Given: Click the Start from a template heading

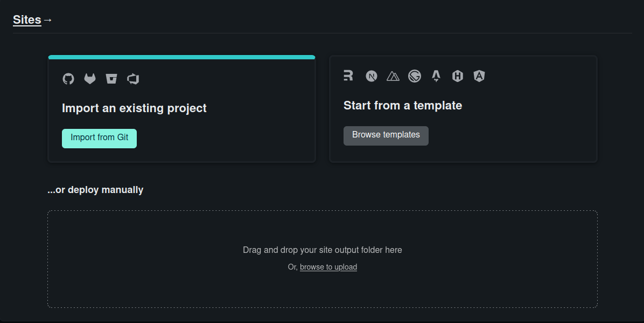Looking at the screenshot, I should point(403,106).
